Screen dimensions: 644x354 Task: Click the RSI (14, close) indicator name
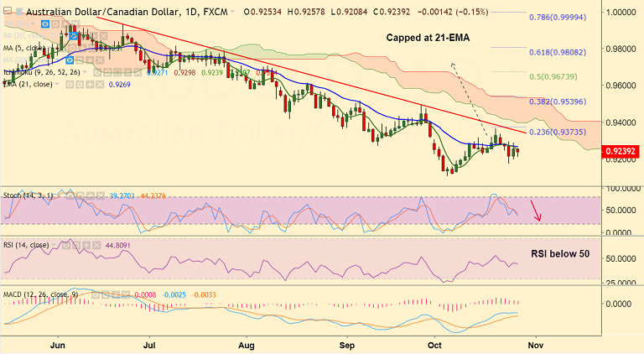(x=26, y=245)
